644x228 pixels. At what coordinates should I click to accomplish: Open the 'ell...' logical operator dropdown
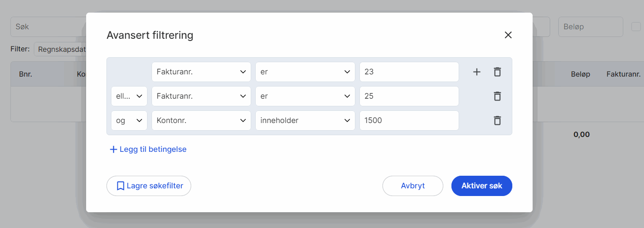click(x=129, y=96)
